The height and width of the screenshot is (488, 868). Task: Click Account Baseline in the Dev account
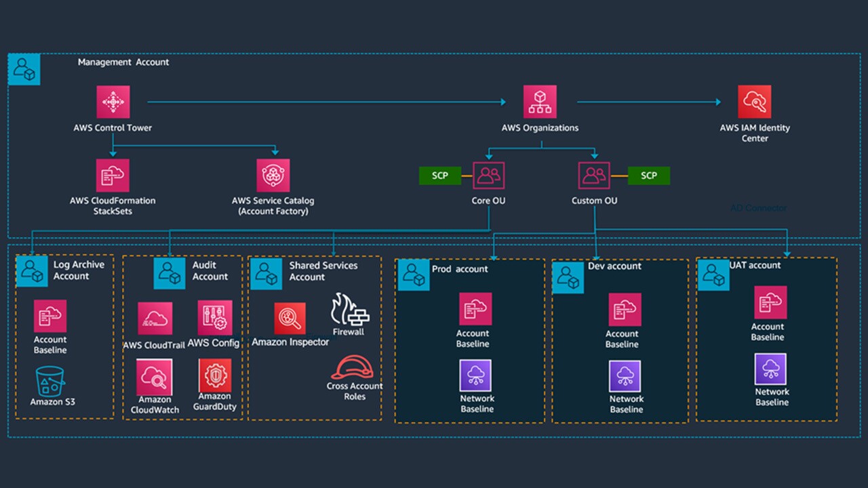625,310
